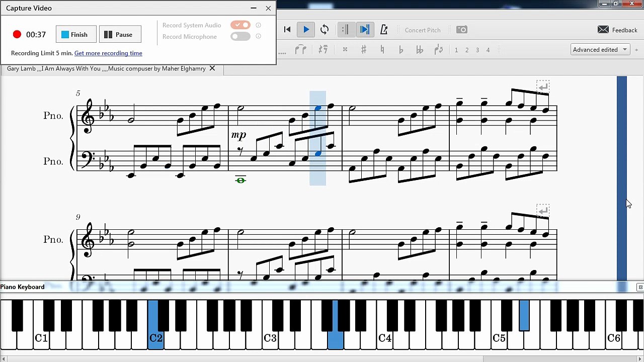The image size is (644, 362).
Task: Select voice 1
Action: click(456, 50)
